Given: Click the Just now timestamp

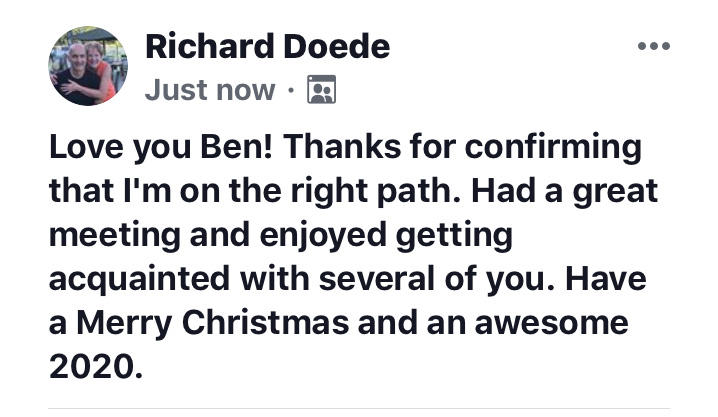Looking at the screenshot, I should tap(210, 90).
